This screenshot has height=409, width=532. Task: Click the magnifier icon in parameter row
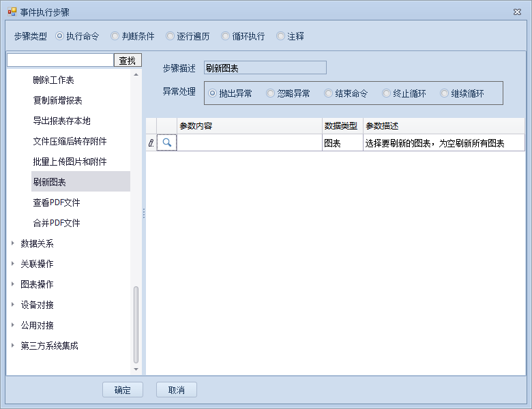point(166,143)
